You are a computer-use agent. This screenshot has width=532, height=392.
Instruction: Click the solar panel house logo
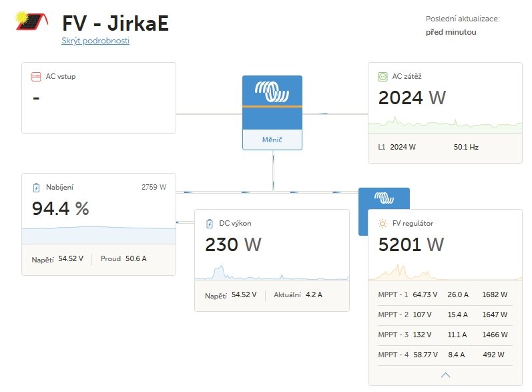point(32,20)
